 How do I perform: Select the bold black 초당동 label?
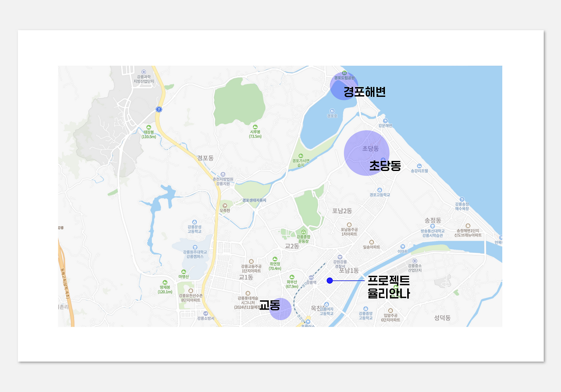385,165
